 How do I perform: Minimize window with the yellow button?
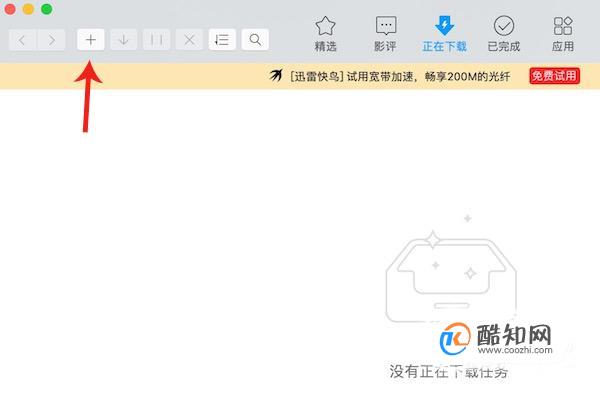pos(28,9)
